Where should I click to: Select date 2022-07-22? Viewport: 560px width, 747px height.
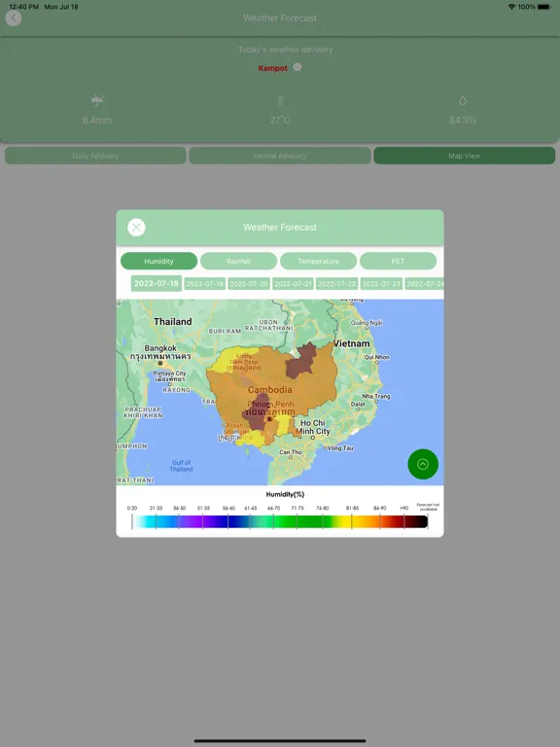336,284
